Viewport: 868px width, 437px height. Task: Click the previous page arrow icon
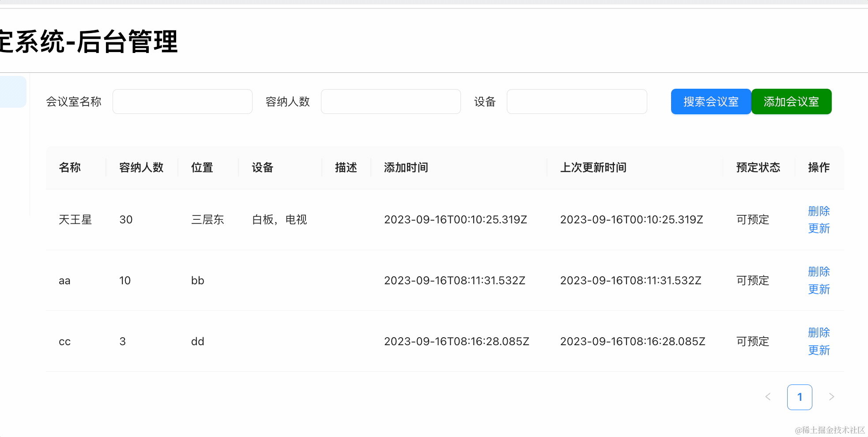(768, 397)
